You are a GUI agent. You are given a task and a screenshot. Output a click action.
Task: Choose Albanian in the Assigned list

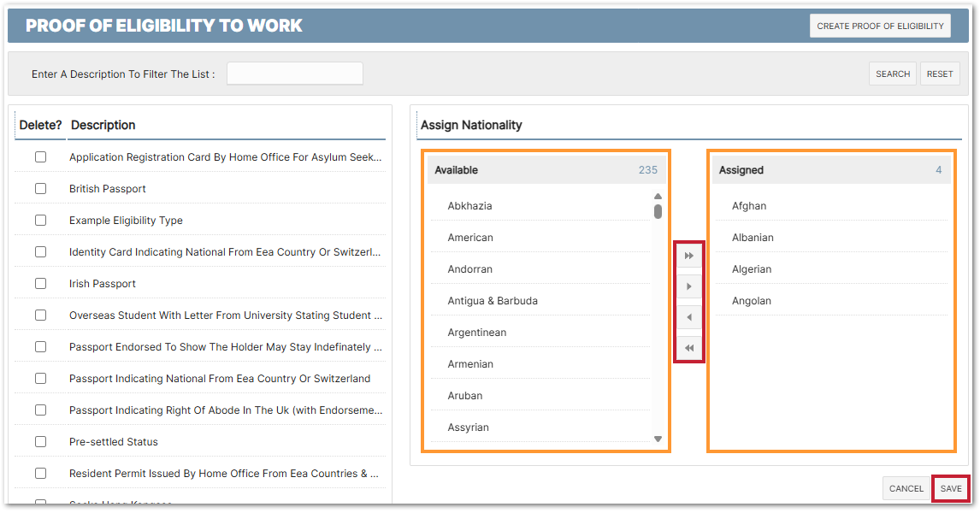coord(753,238)
